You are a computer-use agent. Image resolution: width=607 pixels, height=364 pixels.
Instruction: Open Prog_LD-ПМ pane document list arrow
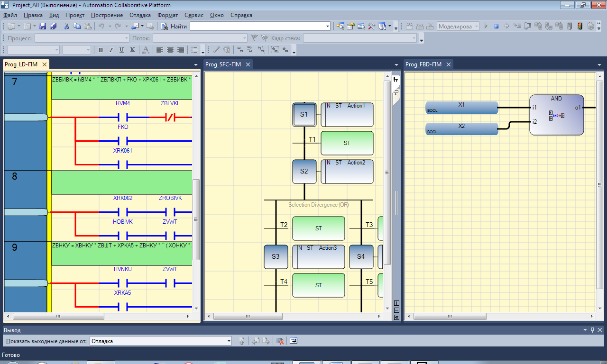click(196, 64)
